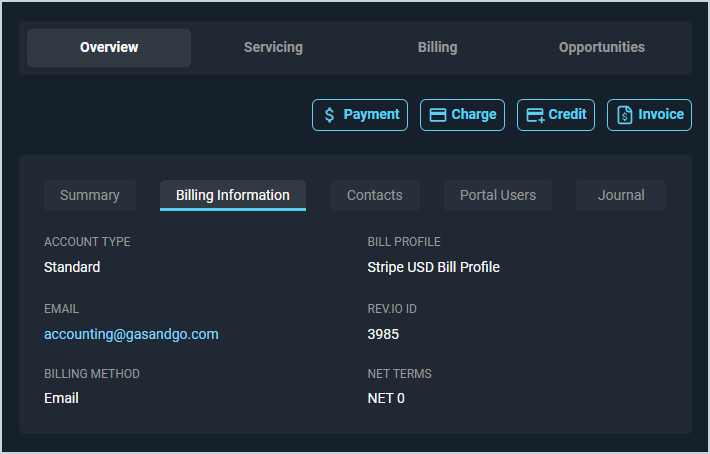This screenshot has height=454, width=710.
Task: Show the Contacts sub-tab
Action: 375,195
